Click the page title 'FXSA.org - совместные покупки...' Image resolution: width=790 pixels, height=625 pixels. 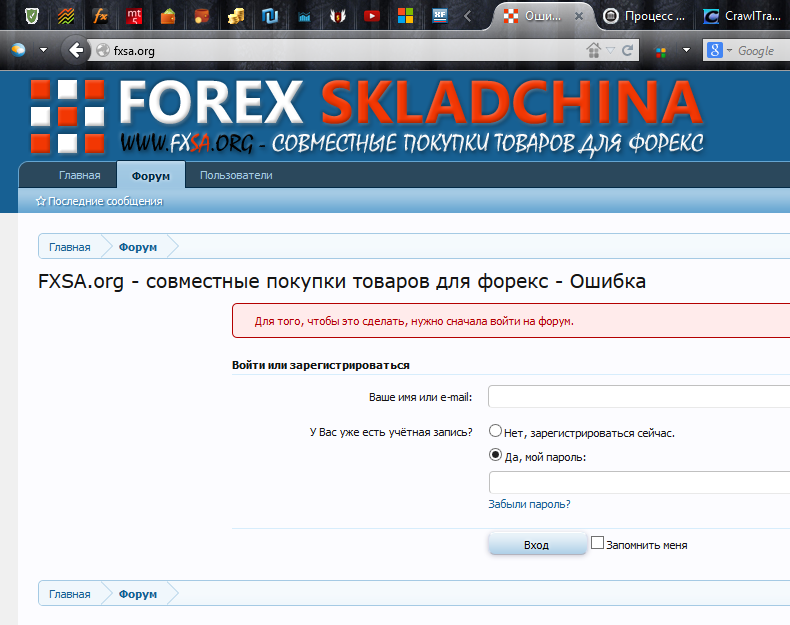click(x=342, y=281)
